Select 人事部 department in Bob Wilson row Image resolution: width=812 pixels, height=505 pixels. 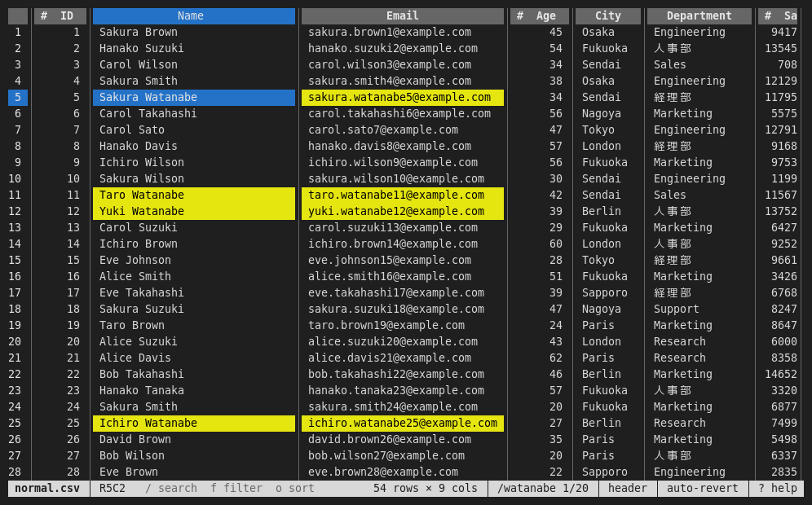(x=699, y=456)
